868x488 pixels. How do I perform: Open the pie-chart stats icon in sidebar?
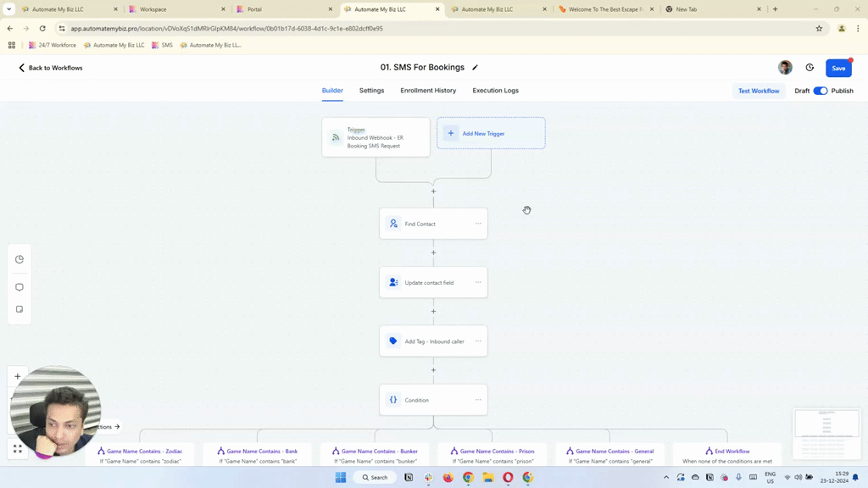19,259
